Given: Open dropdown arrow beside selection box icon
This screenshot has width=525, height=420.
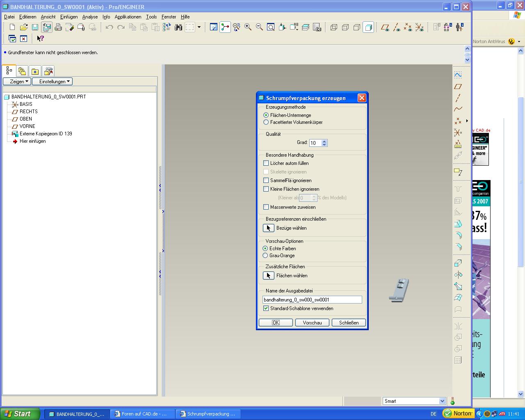Looking at the screenshot, I should pos(199,27).
